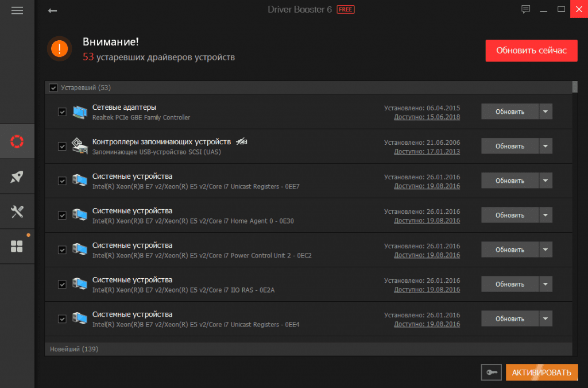The image size is (588, 388).
Task: Click Установлено: 21.06.2006 date text
Action: [422, 143]
